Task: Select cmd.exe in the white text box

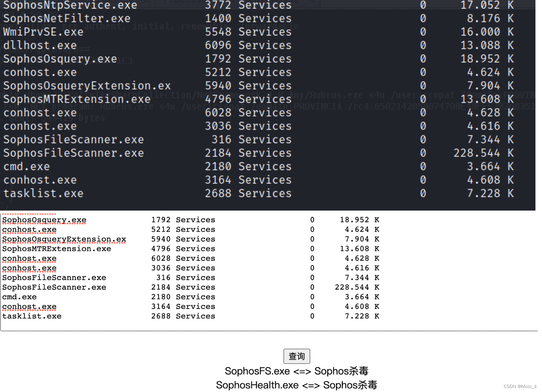Action: click(20, 297)
